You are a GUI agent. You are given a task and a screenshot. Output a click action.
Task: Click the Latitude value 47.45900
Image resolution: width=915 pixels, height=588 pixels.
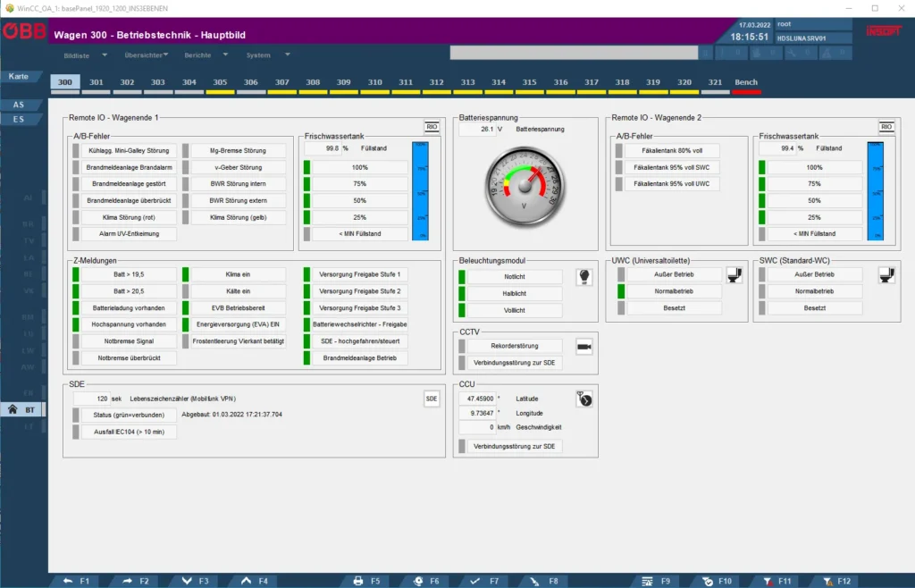click(477, 399)
